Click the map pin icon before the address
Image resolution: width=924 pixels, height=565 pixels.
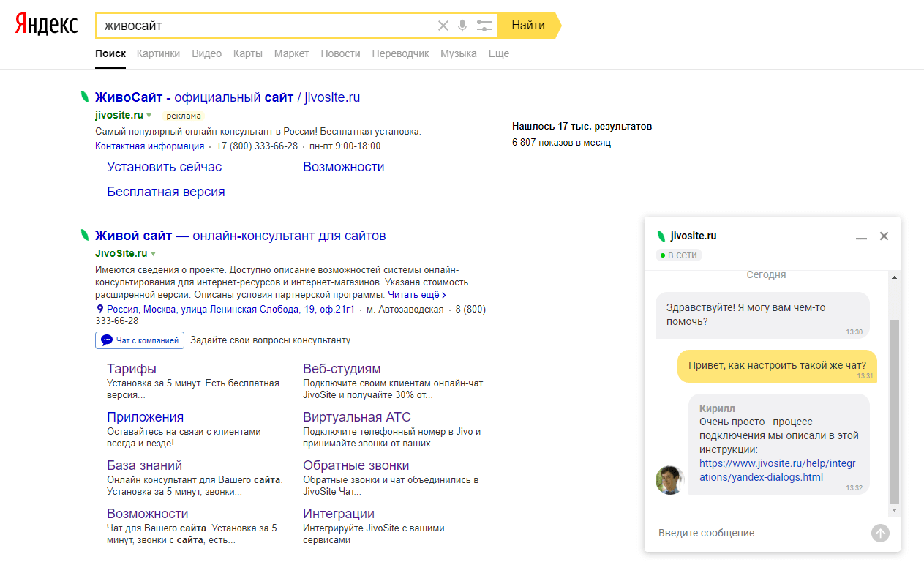tap(99, 310)
